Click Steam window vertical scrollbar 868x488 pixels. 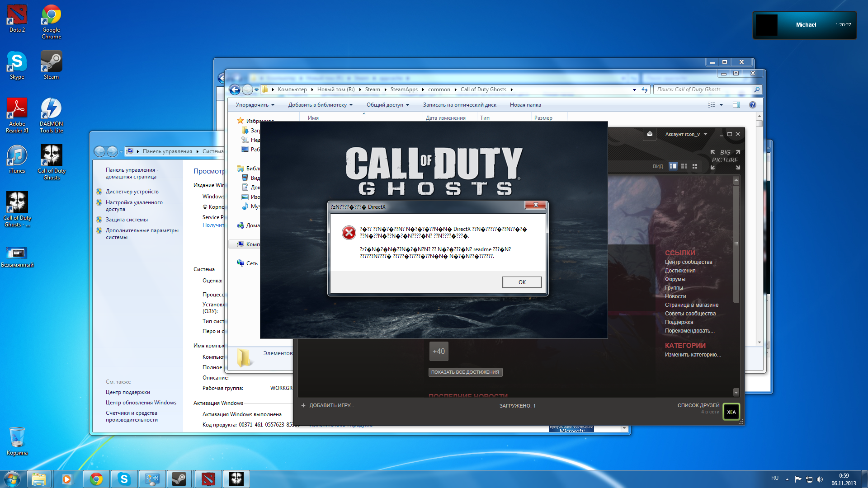pos(736,244)
